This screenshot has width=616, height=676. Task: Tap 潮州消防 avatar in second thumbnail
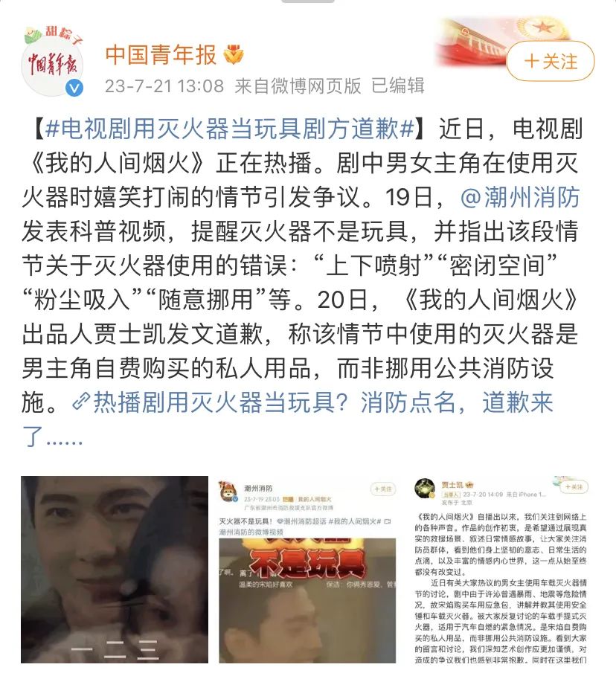[228, 492]
